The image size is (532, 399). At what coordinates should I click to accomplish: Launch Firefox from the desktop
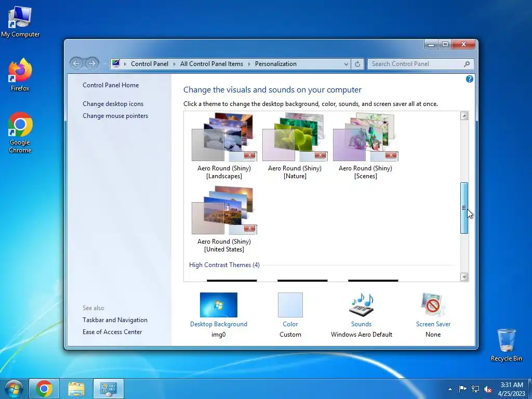[20, 75]
